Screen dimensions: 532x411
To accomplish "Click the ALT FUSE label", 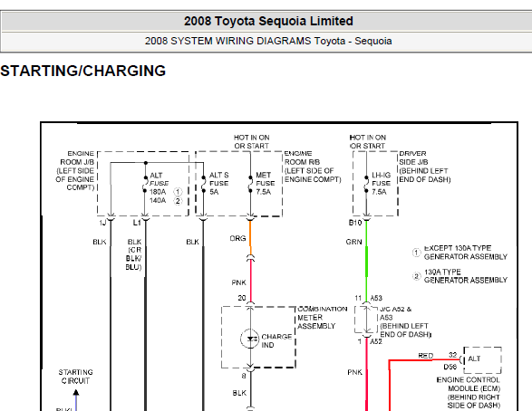I will 159,179.
